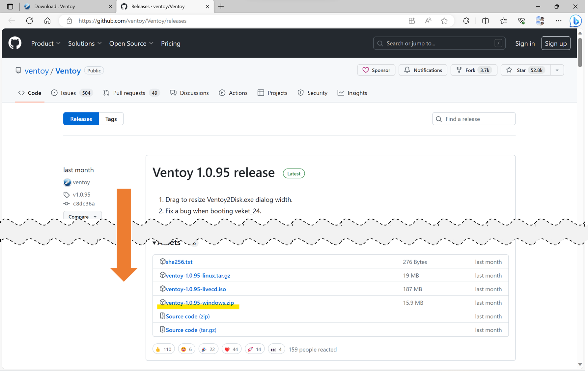Open the Compare dropdown
This screenshot has width=588, height=371.
pos(82,217)
